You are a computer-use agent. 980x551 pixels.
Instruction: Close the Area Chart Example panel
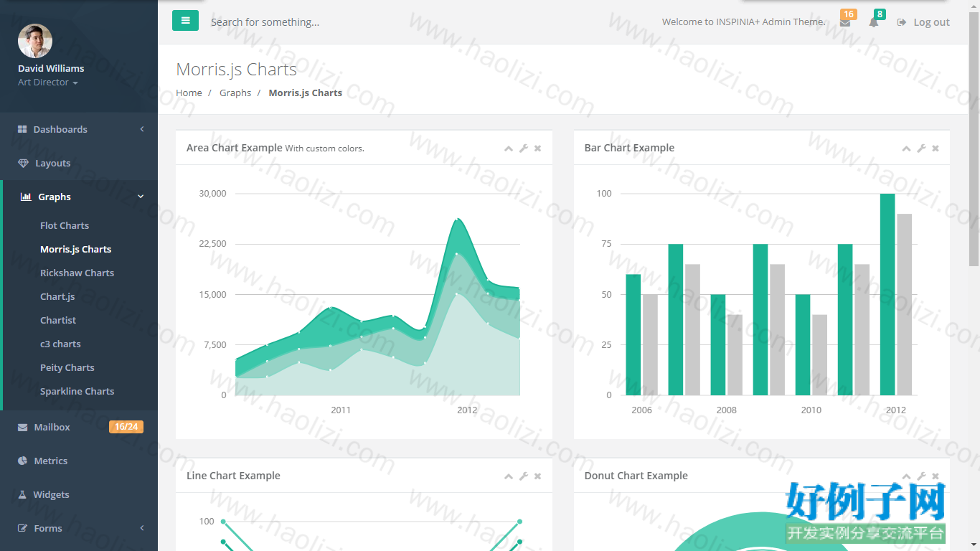(537, 149)
